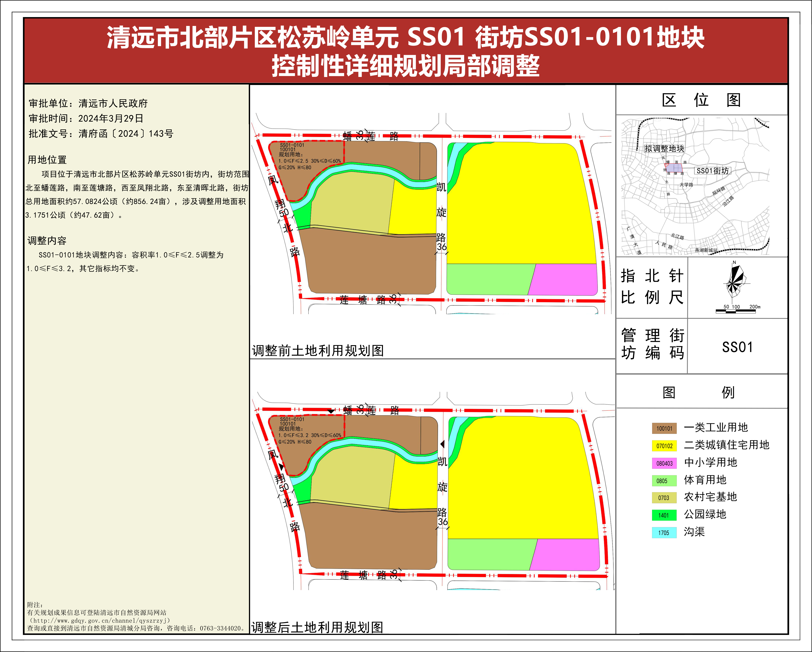Click yellow 070102 residential legend swatch
The width and height of the screenshot is (812, 652).
pos(664,446)
